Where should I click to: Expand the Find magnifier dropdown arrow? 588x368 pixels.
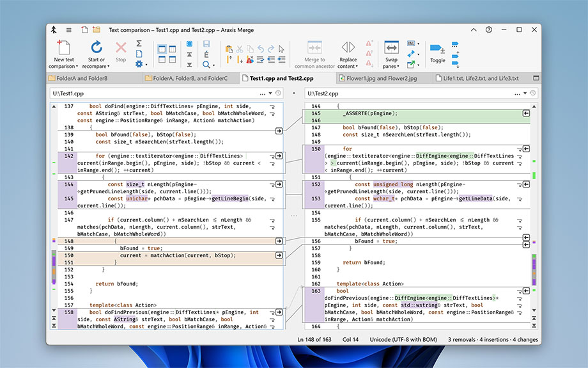(213, 65)
